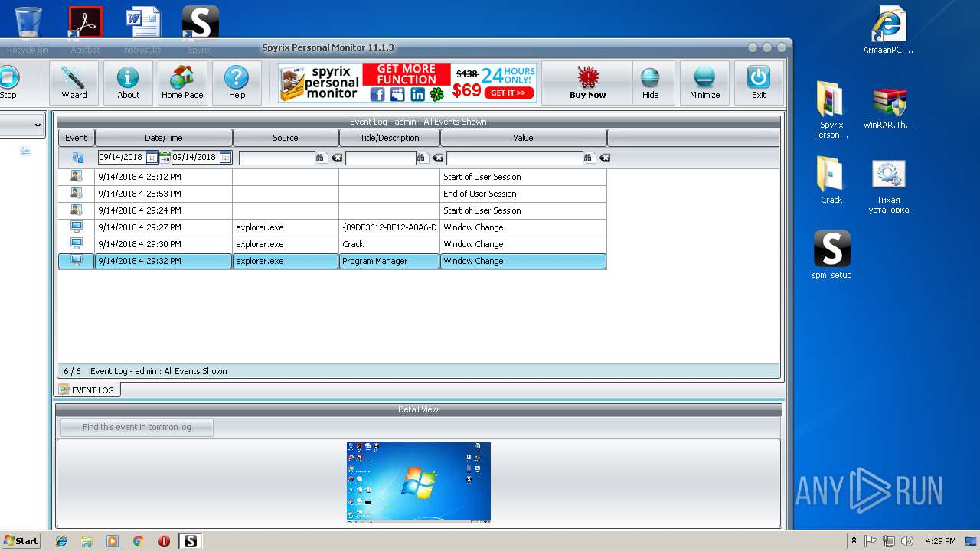Open the Crack folder on desktop

831,181
